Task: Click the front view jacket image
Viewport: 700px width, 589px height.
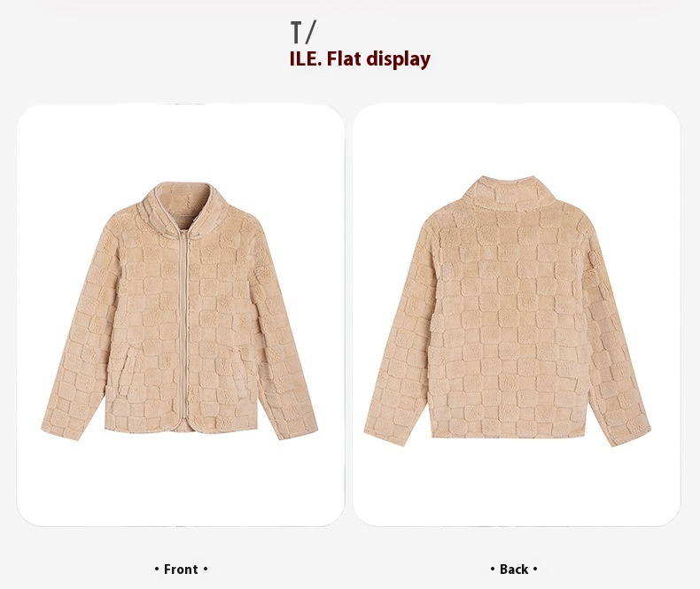Action: click(x=180, y=311)
